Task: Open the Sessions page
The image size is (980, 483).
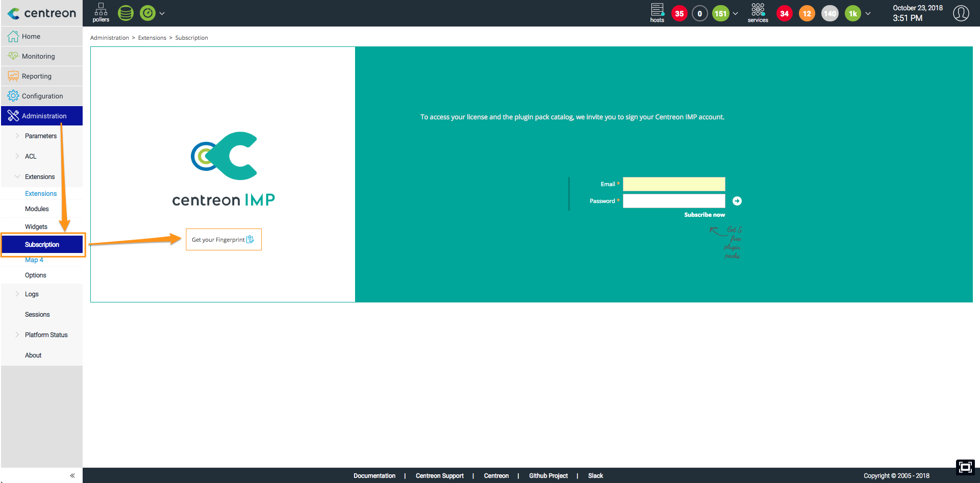Action: pos(37,315)
